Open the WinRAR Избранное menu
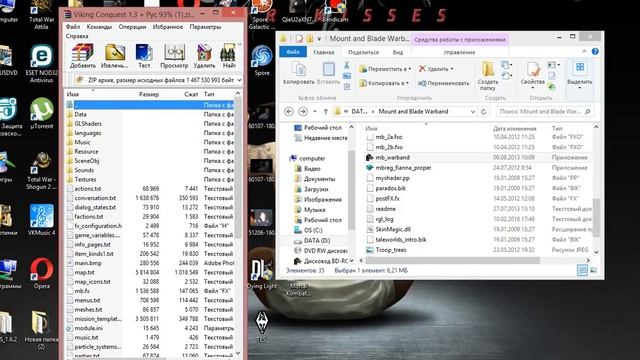Image resolution: width=640 pixels, height=360 pixels. coord(168,27)
